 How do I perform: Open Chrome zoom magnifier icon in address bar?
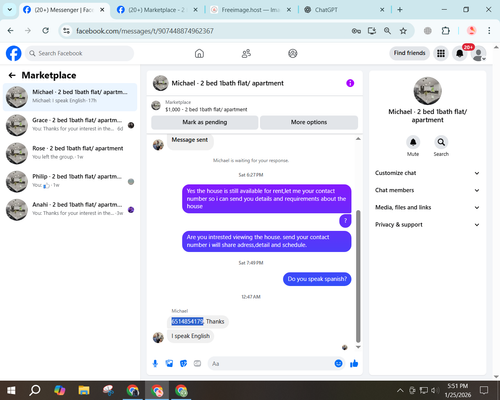tap(387, 31)
